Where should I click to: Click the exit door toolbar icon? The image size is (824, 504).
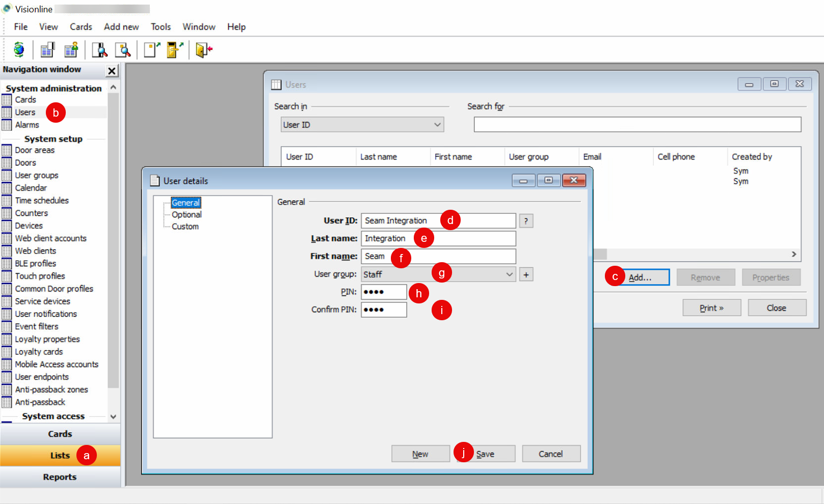point(202,50)
